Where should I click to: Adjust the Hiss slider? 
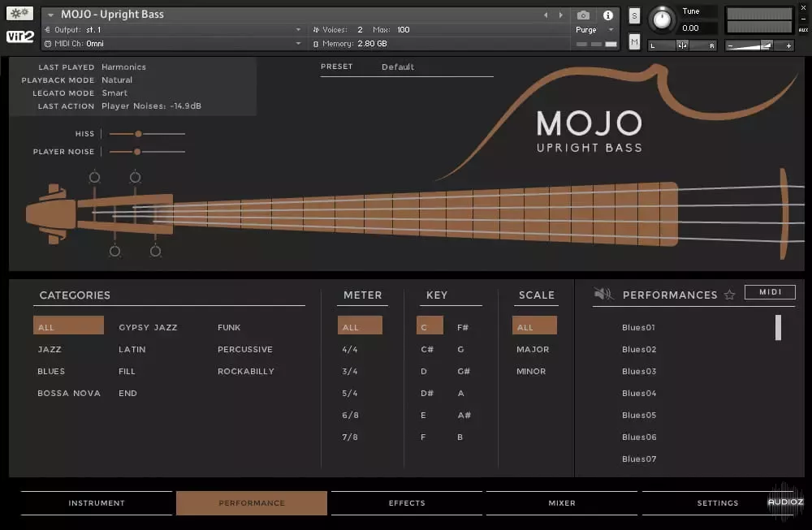tap(139, 134)
